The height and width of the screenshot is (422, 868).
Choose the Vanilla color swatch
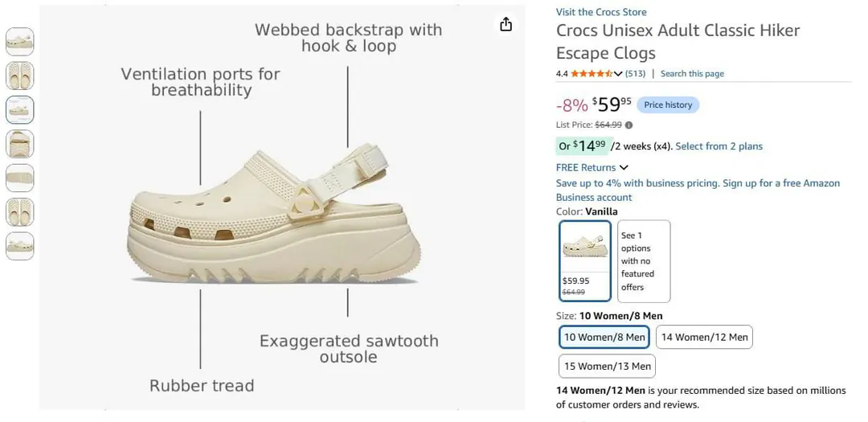pos(585,261)
